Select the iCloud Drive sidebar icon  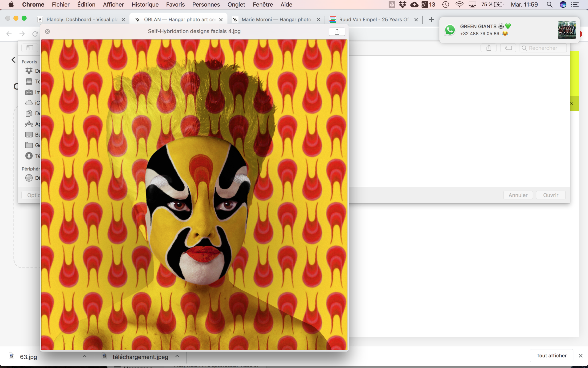(x=29, y=103)
